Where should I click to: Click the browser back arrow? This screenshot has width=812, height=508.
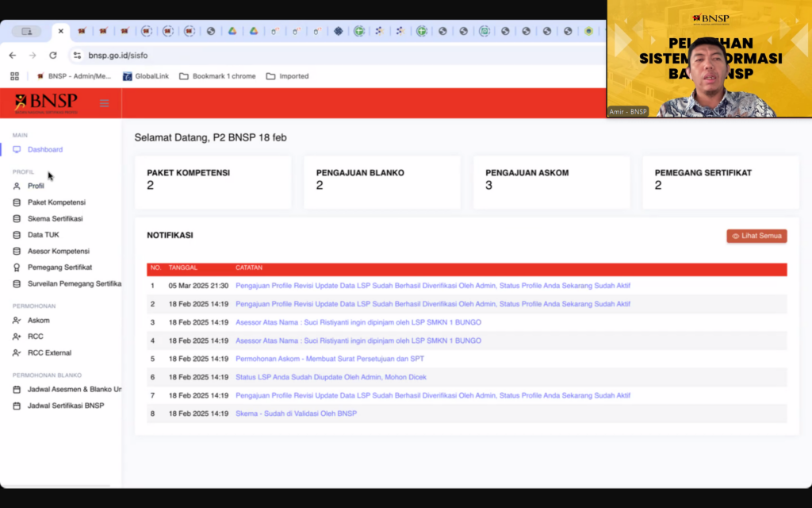12,56
